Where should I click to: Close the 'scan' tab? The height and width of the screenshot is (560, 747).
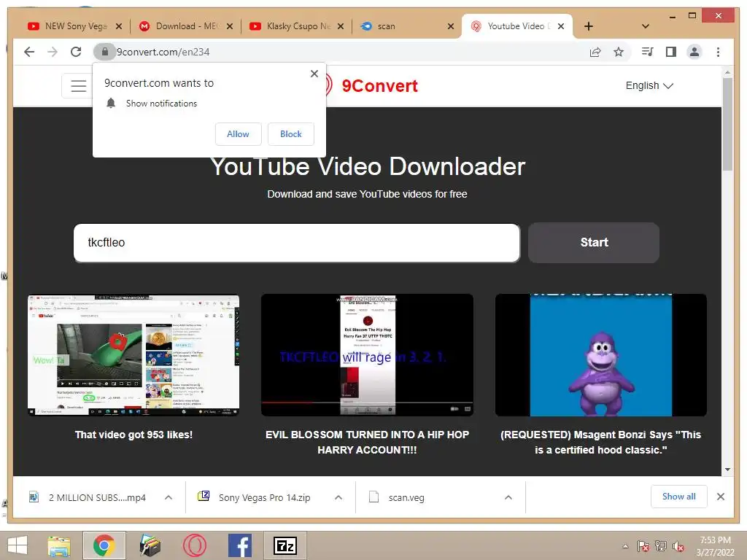pyautogui.click(x=451, y=26)
